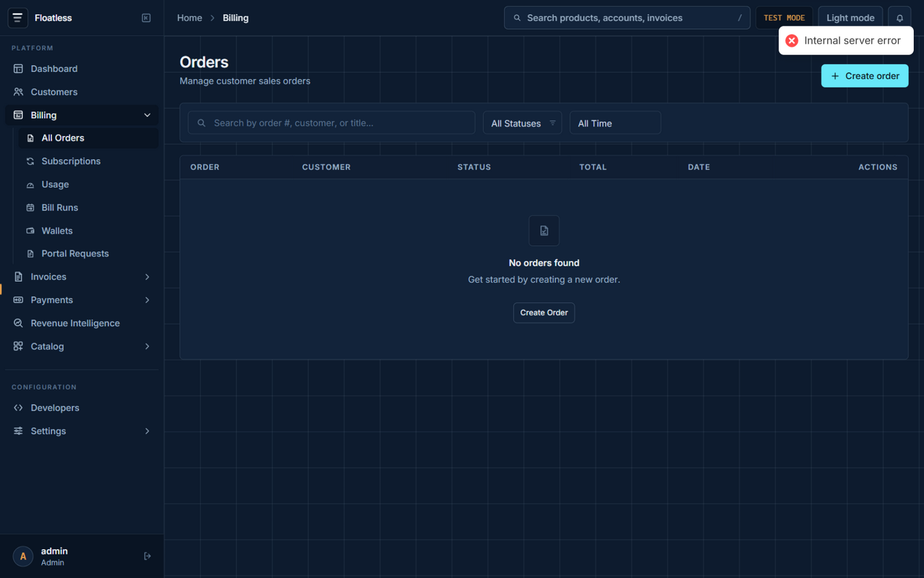Click the CUSTOMER column header
The image size is (924, 578).
327,167
